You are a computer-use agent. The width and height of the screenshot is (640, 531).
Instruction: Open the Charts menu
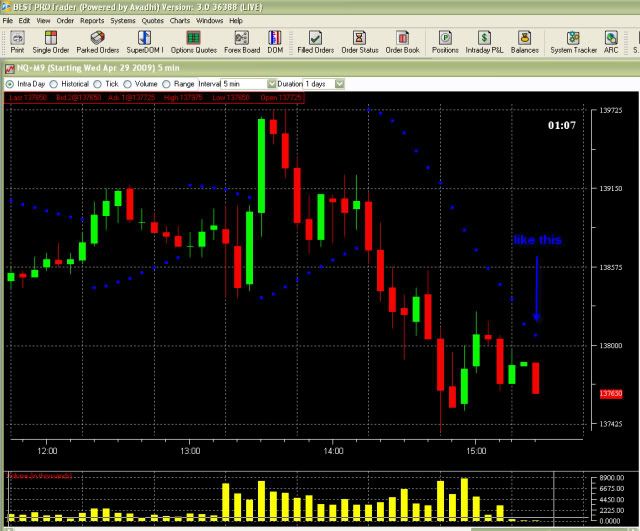tap(179, 20)
